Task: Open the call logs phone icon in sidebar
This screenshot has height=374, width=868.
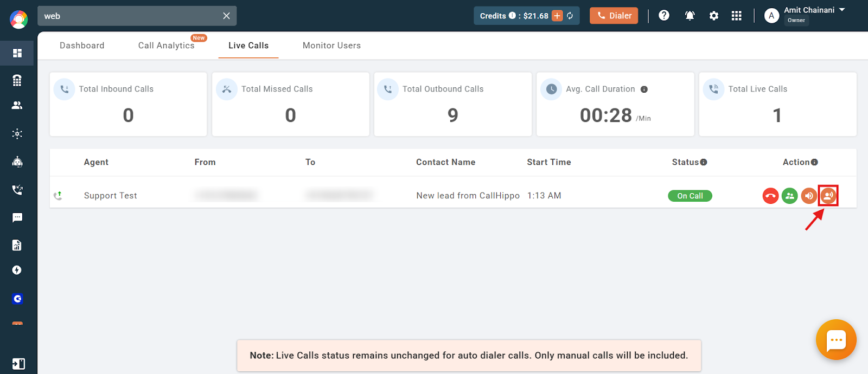Action: (17, 190)
